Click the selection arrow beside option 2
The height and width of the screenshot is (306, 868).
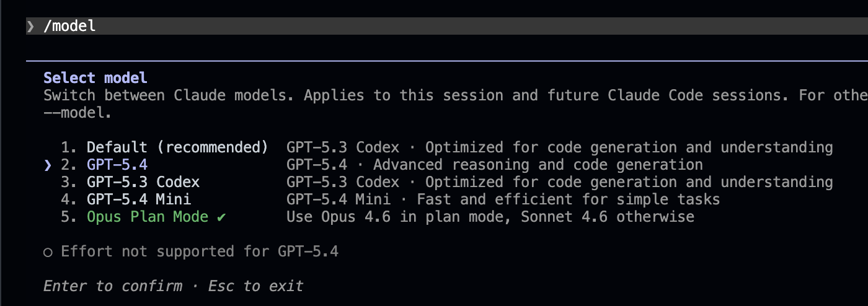[48, 165]
